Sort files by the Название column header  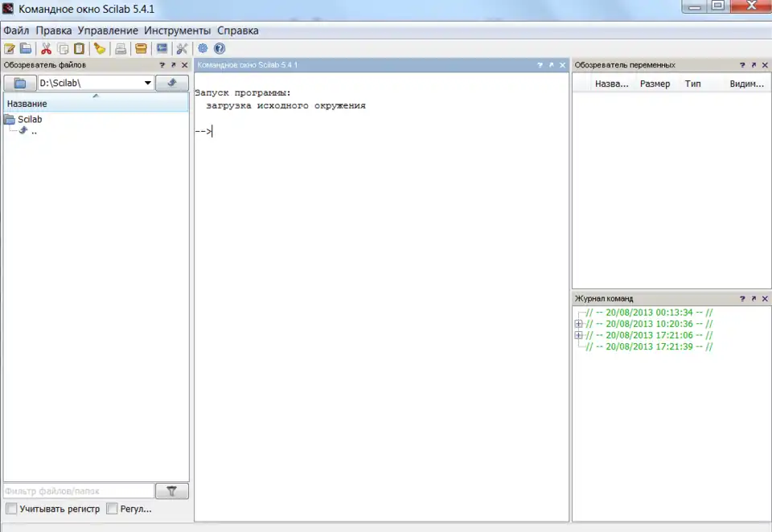[x=96, y=104]
